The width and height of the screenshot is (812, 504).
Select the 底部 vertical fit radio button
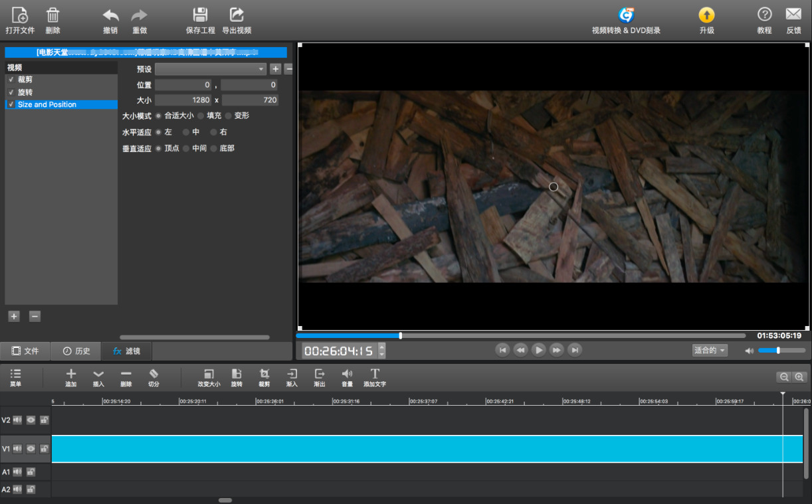tap(214, 149)
